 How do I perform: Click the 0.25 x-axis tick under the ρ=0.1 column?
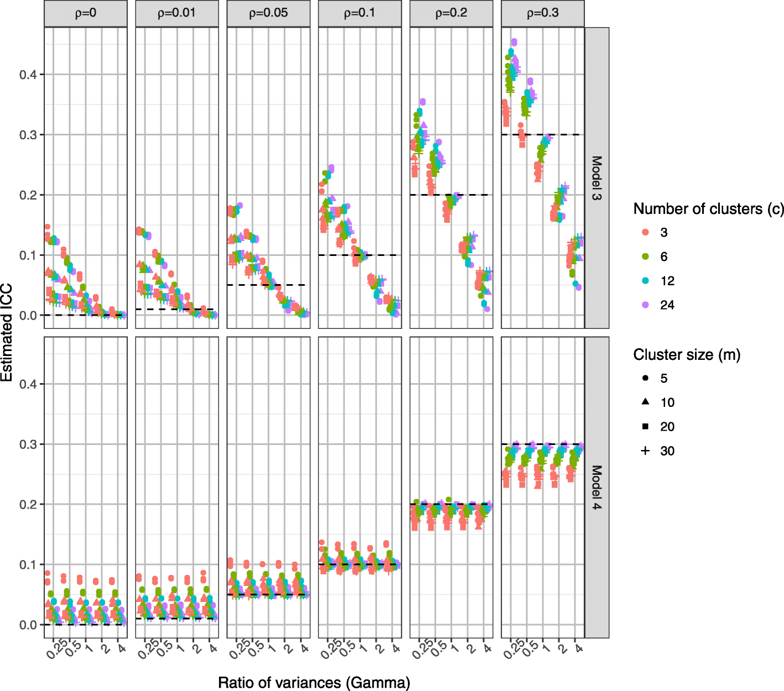click(x=331, y=650)
